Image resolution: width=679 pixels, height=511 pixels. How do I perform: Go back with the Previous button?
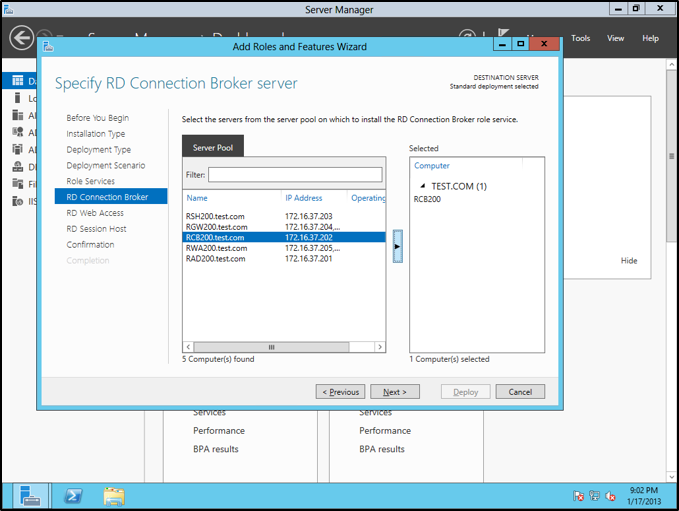pyautogui.click(x=340, y=392)
